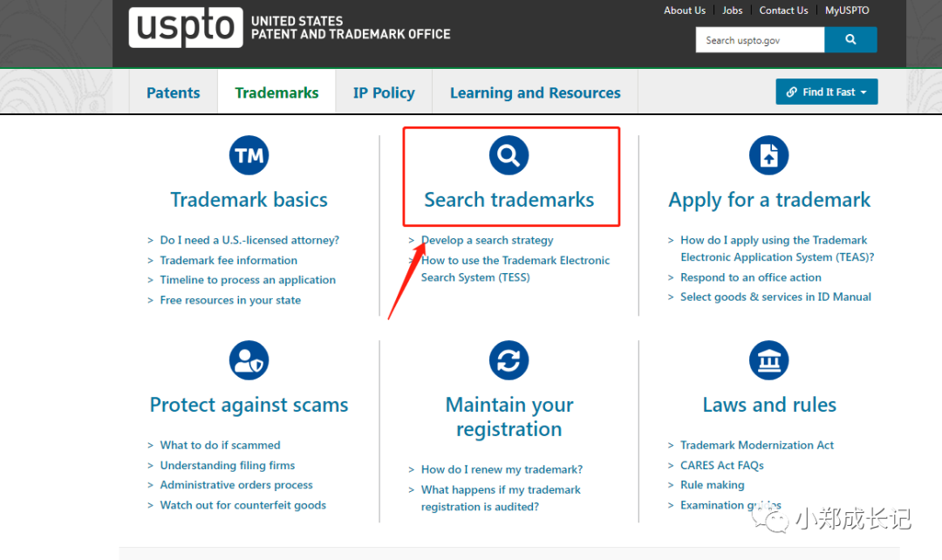
Task: Open the Develop a search strategy link
Action: 487,240
